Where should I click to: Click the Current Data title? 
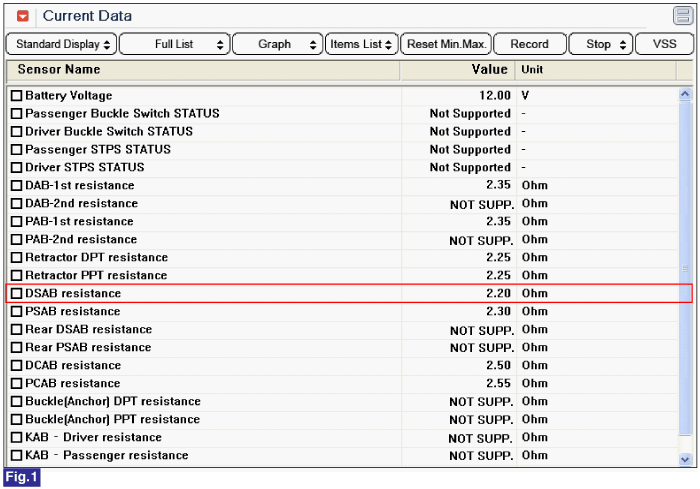pos(87,16)
